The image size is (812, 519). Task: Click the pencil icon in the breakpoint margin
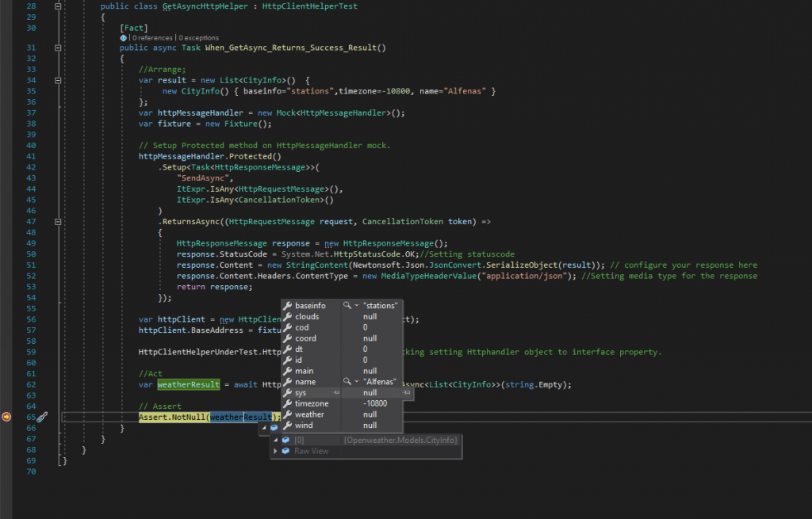(44, 417)
